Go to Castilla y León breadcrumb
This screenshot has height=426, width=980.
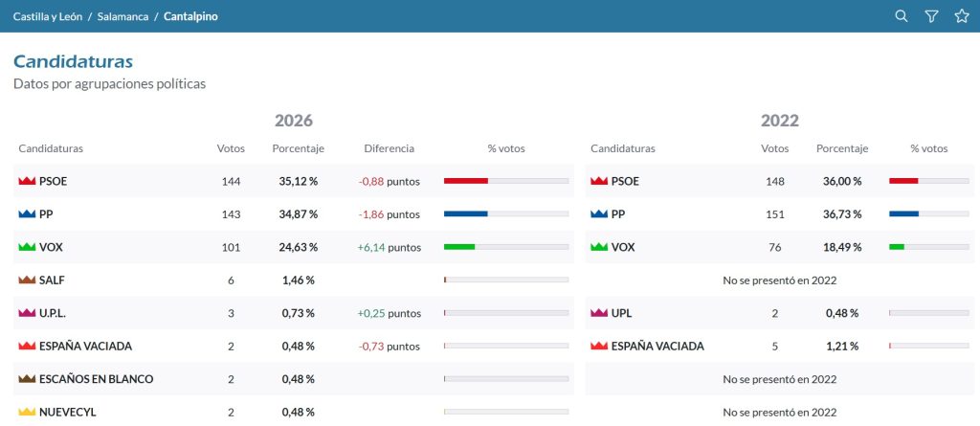click(x=48, y=16)
